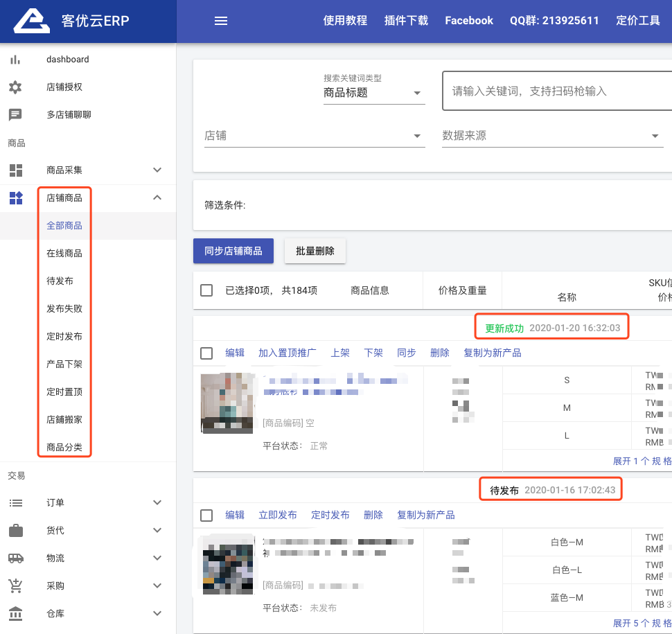Click the keyword search input field
The image size is (672, 634).
[x=554, y=91]
